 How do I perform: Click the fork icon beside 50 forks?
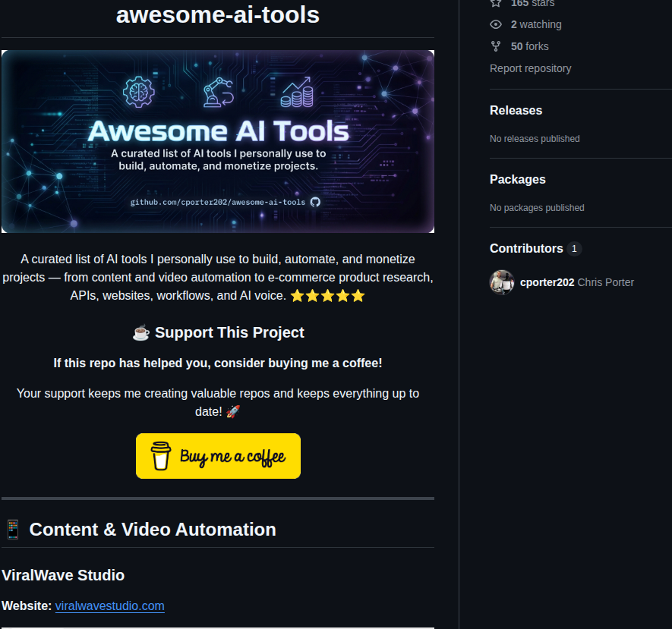pos(495,46)
